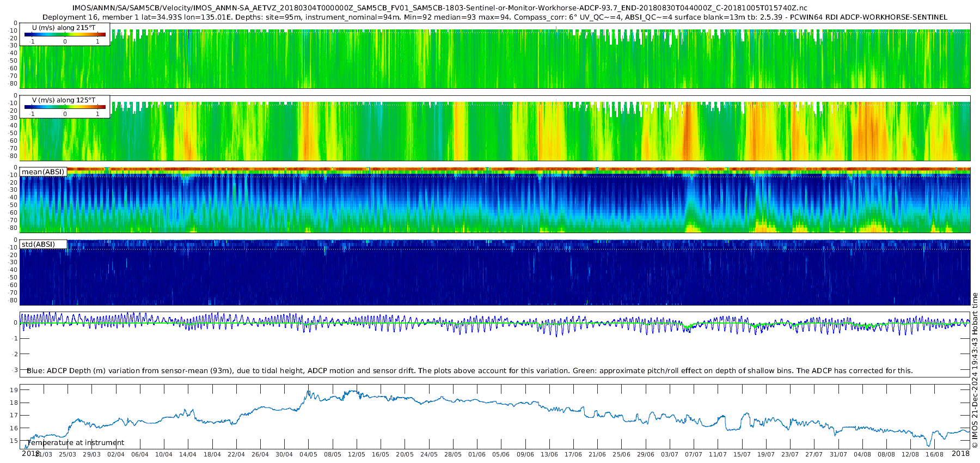Select the 14/04 date tick label
This screenshot has height=463, width=980.
tap(188, 454)
